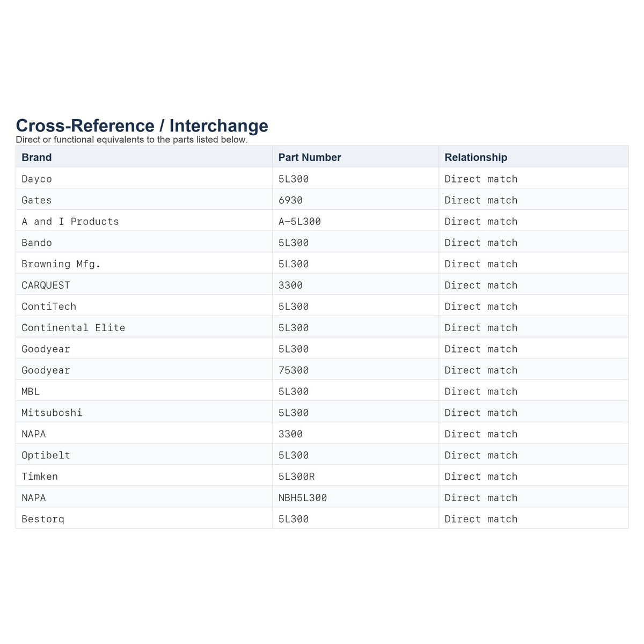The height and width of the screenshot is (644, 644).
Task: Select Gates part number 6930
Action: 356,200
